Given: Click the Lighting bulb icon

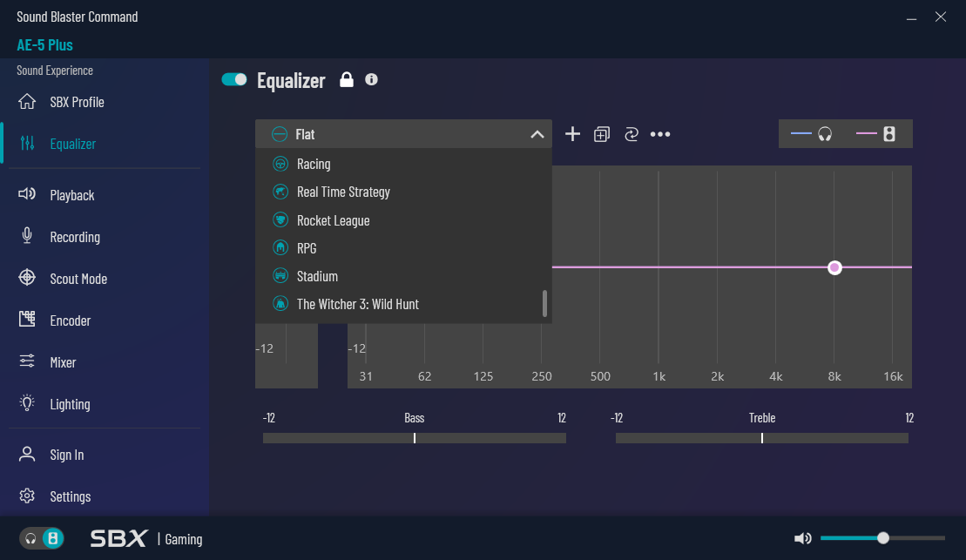Looking at the screenshot, I should pyautogui.click(x=27, y=403).
